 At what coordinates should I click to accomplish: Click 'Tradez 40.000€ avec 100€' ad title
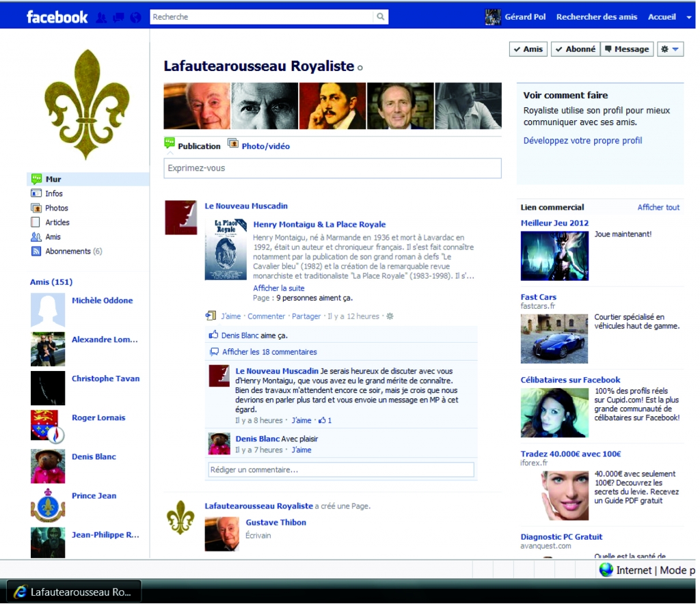(x=571, y=454)
